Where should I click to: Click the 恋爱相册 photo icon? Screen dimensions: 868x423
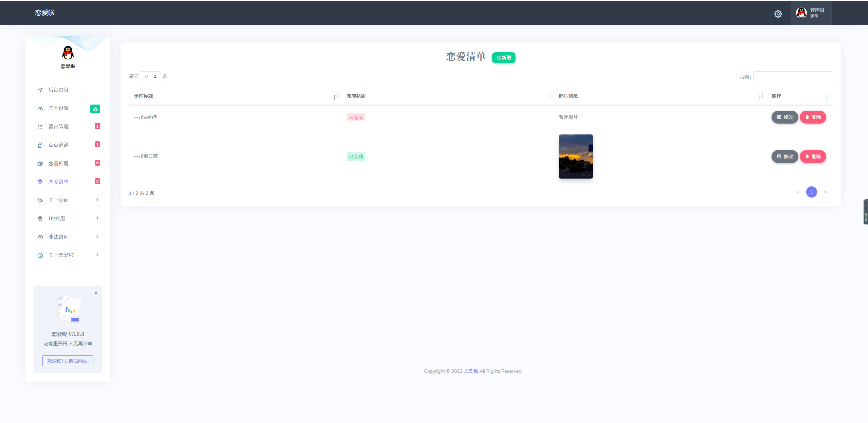40,164
